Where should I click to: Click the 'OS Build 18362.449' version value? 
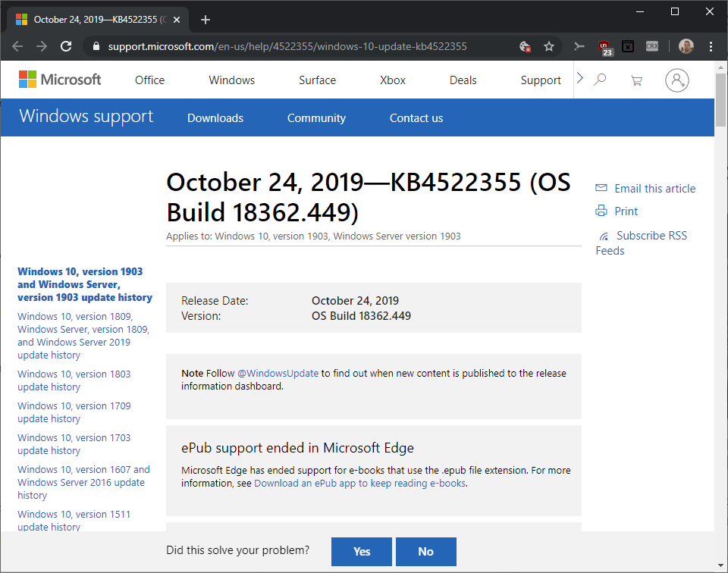(361, 316)
